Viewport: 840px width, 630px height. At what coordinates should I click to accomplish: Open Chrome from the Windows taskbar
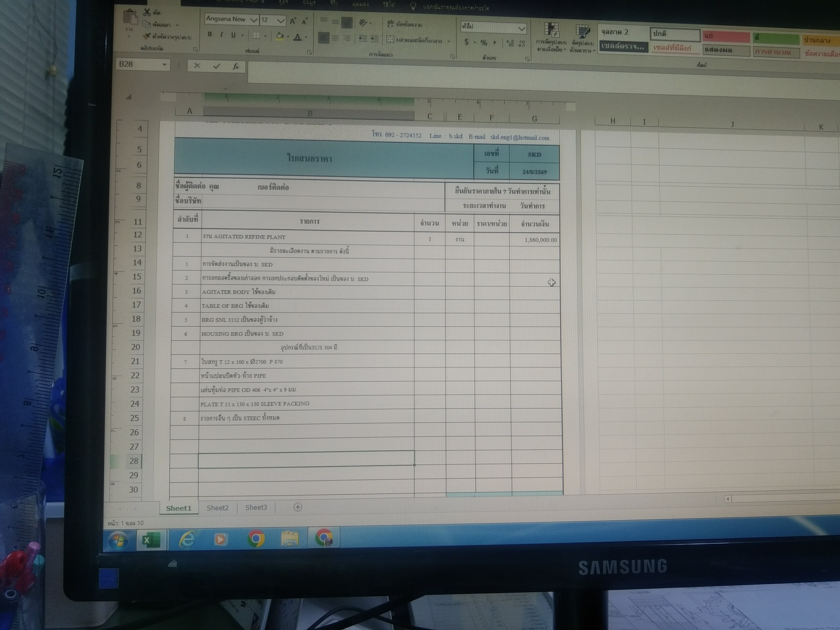click(256, 539)
